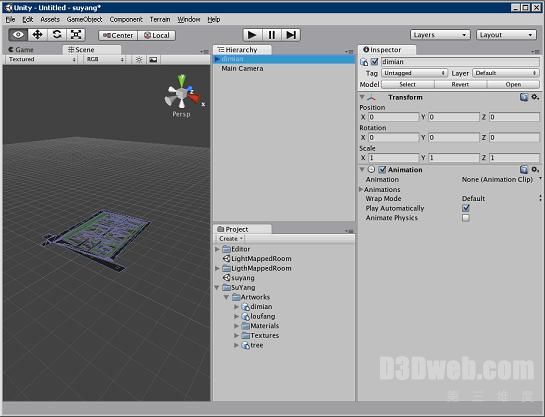Toggle Local/Global handle rotation
The width and height of the screenshot is (545, 417).
pyautogui.click(x=157, y=35)
